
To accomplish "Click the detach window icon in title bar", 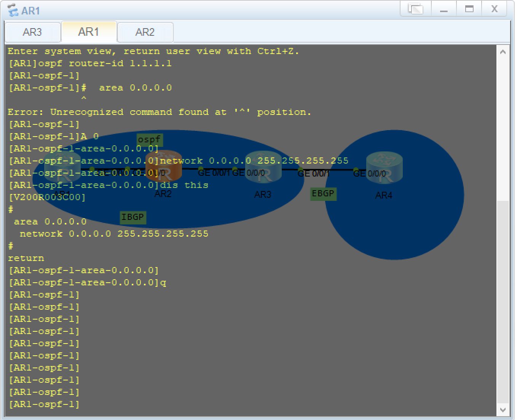I will (x=415, y=9).
